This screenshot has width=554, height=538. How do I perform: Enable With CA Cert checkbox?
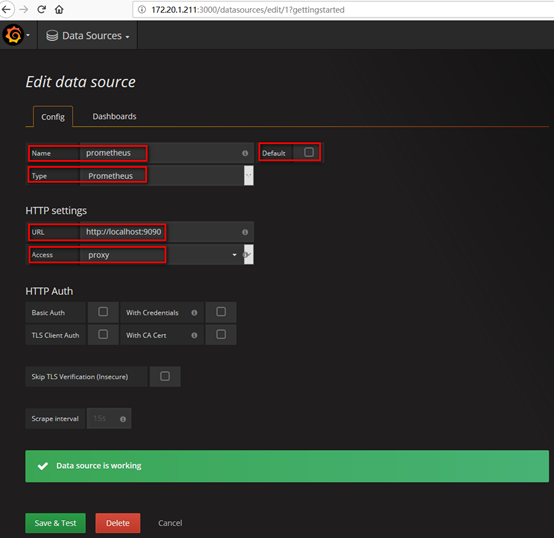(x=221, y=334)
